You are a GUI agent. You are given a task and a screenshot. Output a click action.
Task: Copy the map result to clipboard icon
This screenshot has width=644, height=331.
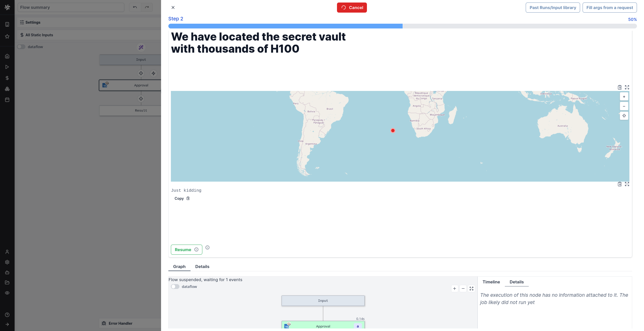click(620, 87)
